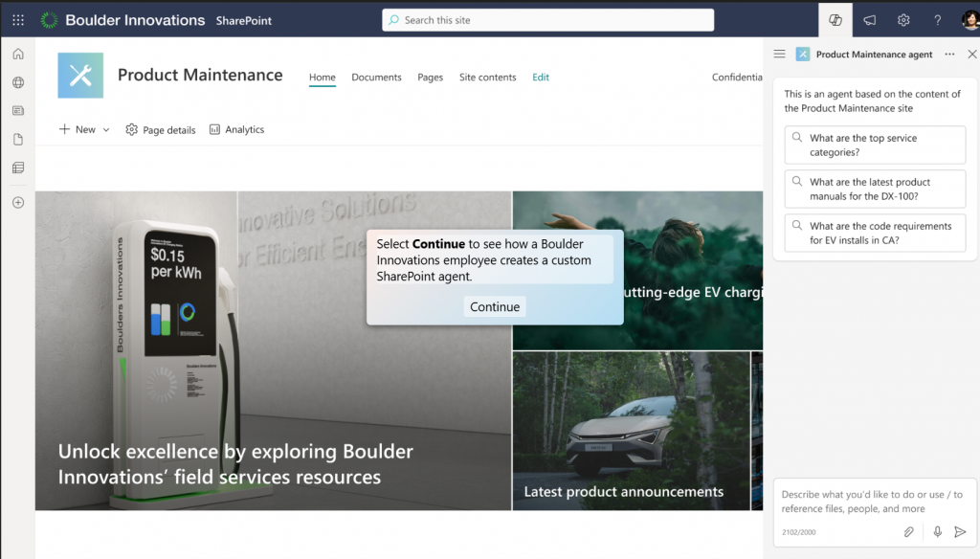Select the DX-100 product manuals prompt
The width and height of the screenshot is (980, 559).
coord(875,189)
